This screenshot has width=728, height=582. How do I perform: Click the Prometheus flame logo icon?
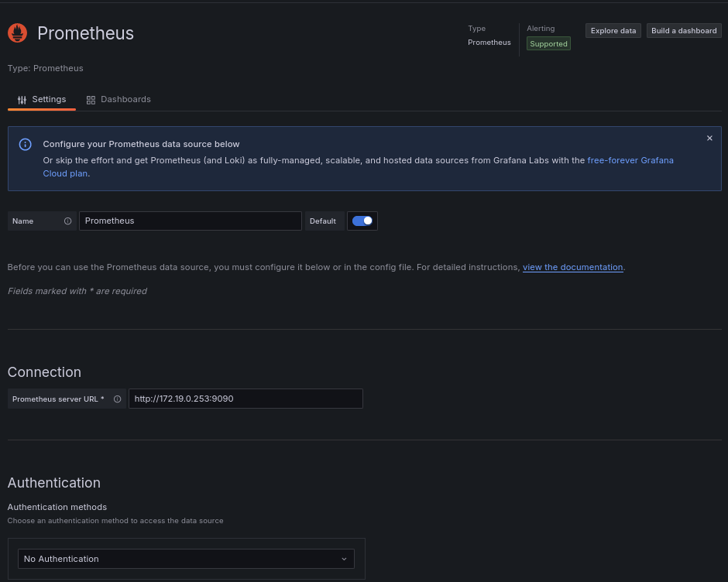[17, 33]
